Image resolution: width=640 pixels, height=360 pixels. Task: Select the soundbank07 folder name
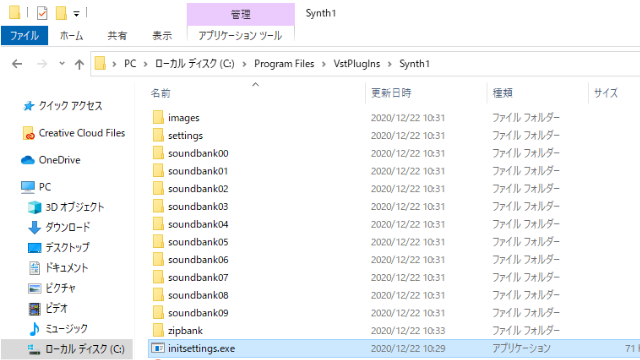pos(198,278)
